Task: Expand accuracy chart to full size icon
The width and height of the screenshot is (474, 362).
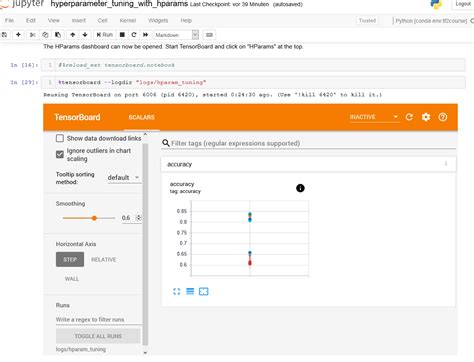Action: [x=177, y=291]
